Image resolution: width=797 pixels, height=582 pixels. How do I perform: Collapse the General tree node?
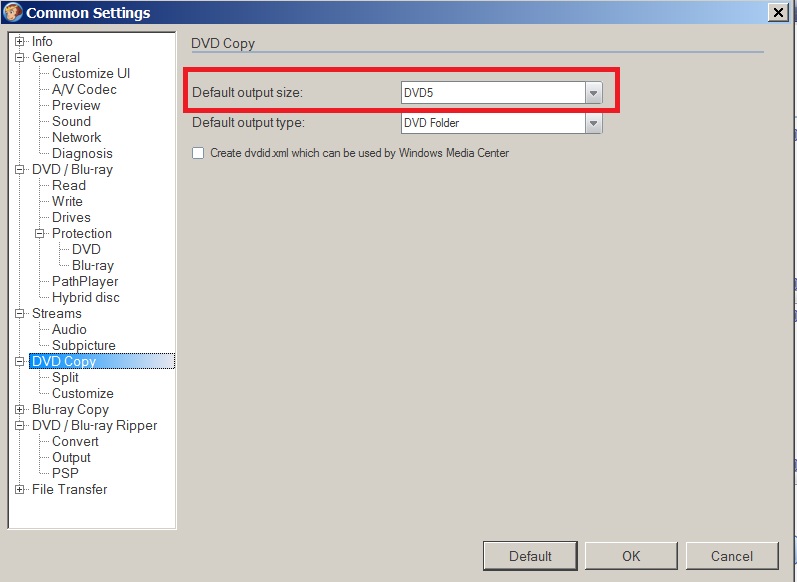click(19, 57)
